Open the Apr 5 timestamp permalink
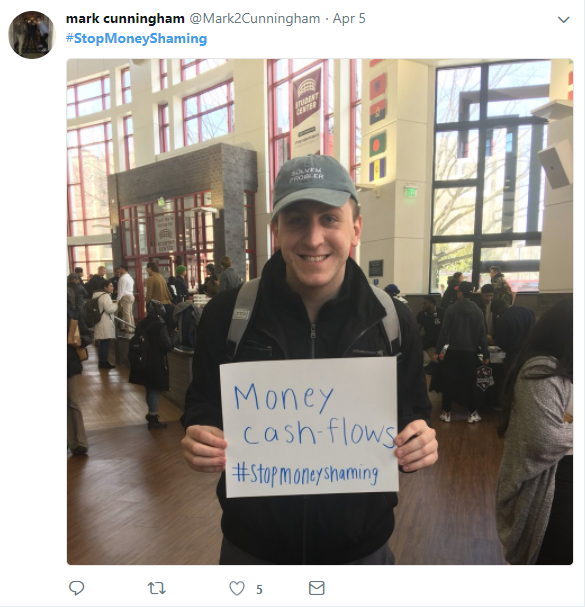The height and width of the screenshot is (607, 585). click(349, 19)
